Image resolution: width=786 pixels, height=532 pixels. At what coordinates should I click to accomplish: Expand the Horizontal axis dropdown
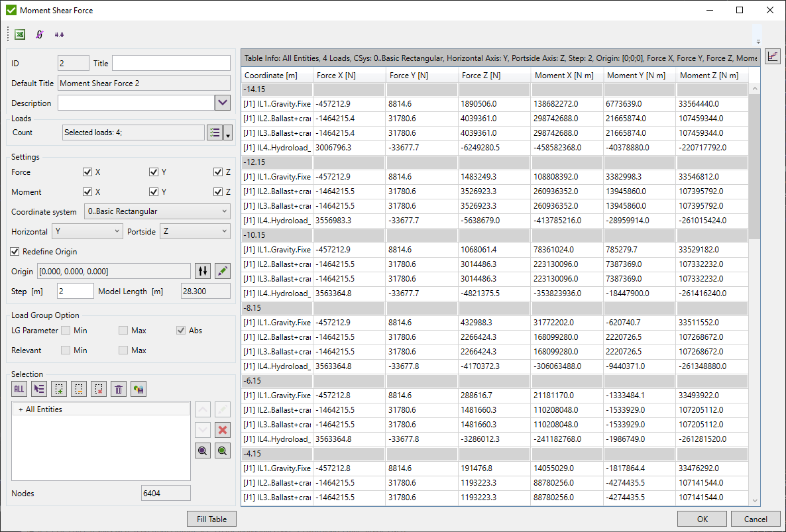point(87,232)
